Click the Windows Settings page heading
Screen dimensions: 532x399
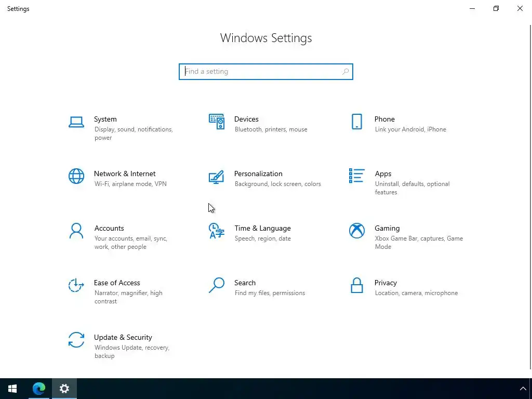click(x=265, y=38)
